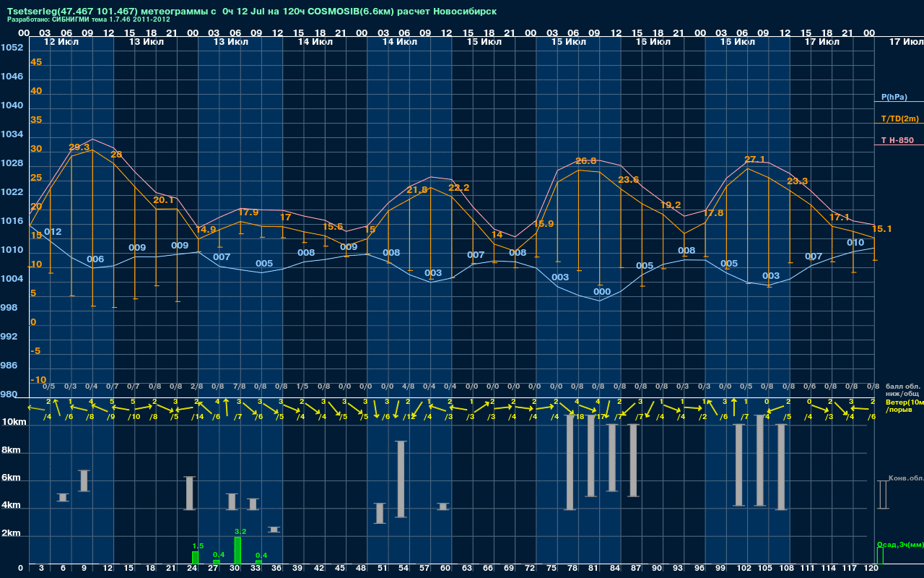Click the 15.1 temperature value
The image size is (924, 578).
tap(884, 229)
